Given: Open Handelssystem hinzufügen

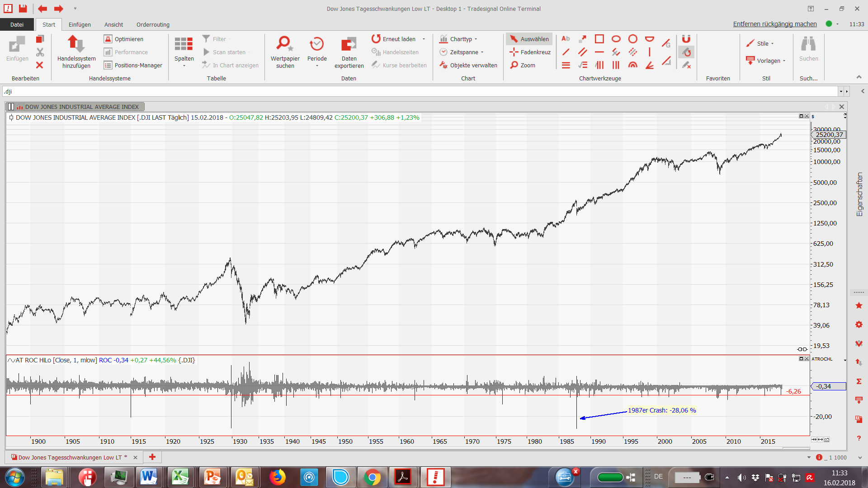Looking at the screenshot, I should tap(76, 45).
